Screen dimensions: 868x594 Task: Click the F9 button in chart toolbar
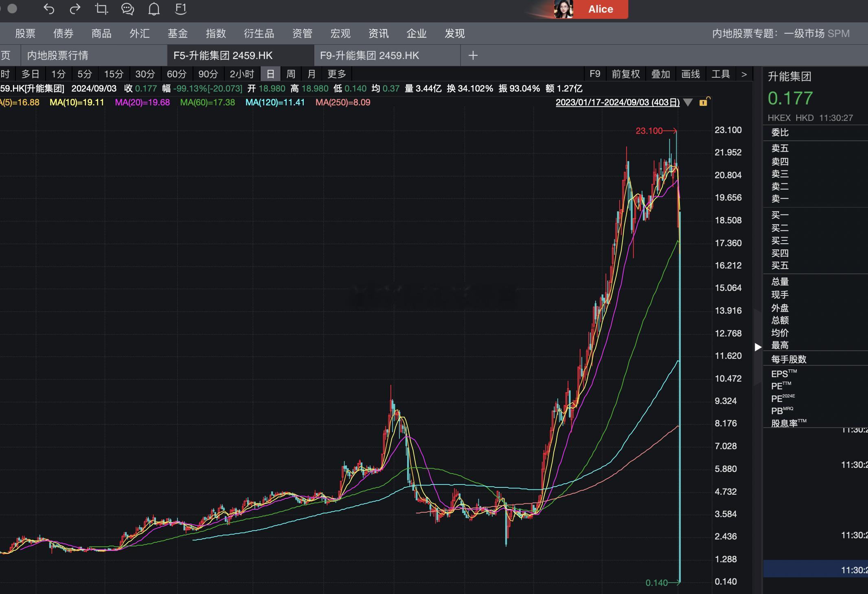point(595,74)
